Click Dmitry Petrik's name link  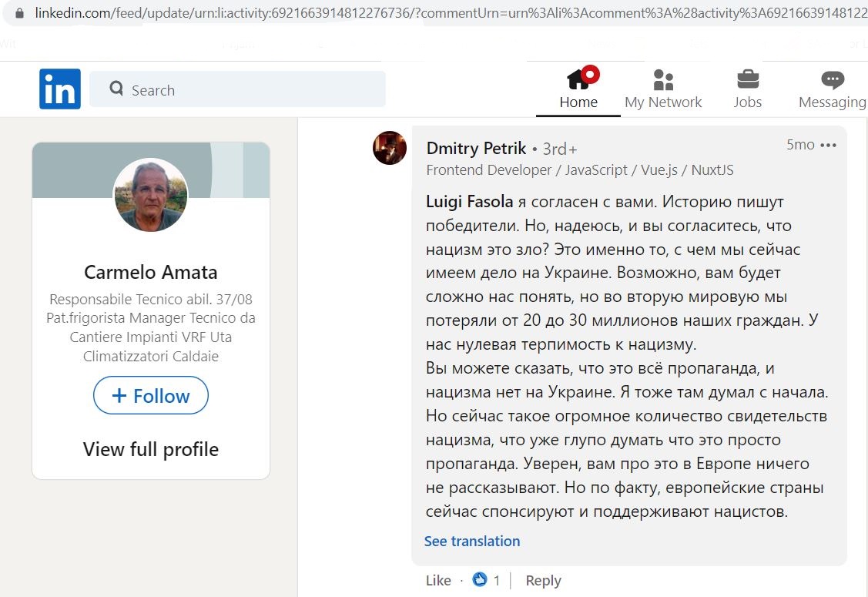click(x=476, y=149)
